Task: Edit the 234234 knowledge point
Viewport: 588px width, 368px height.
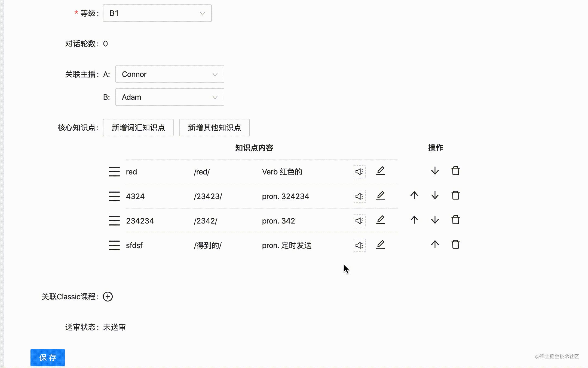Action: tap(381, 220)
